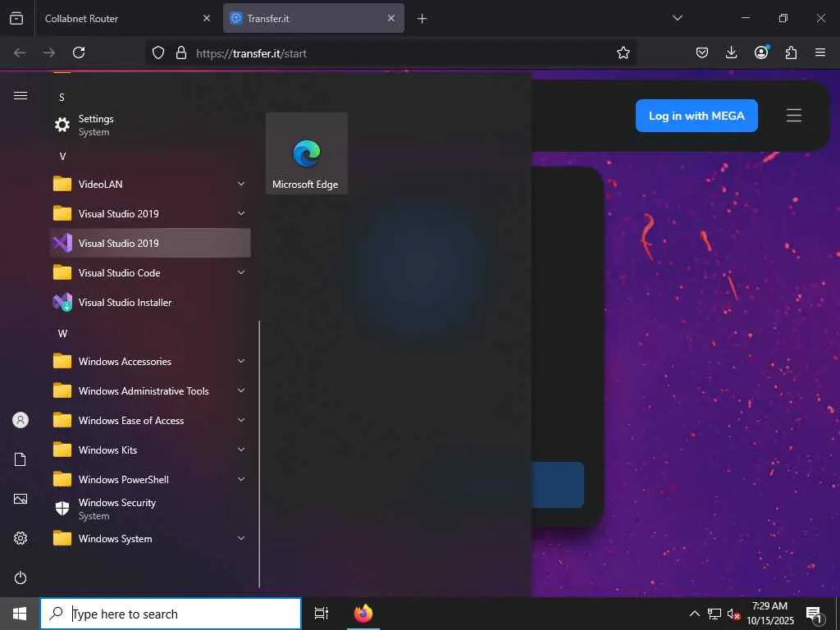The image size is (840, 630).
Task: Open Firefox View recent browsing icon
Action: tap(16, 18)
